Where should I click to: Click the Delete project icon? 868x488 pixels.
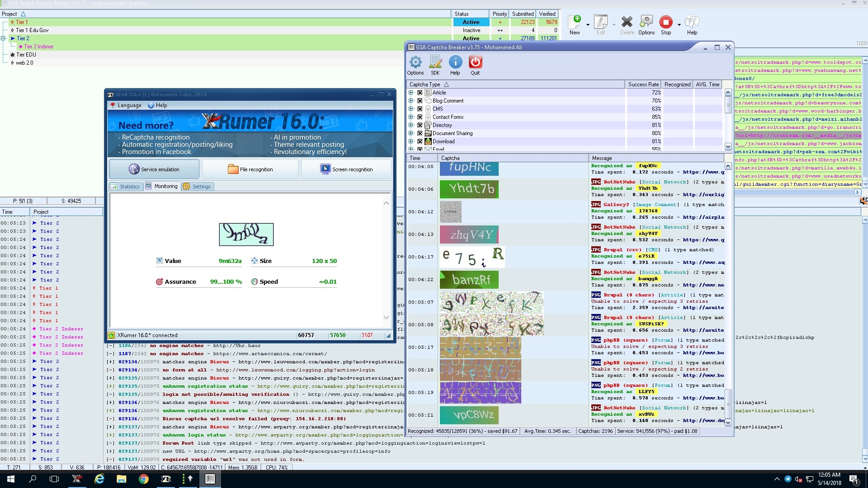tap(627, 25)
